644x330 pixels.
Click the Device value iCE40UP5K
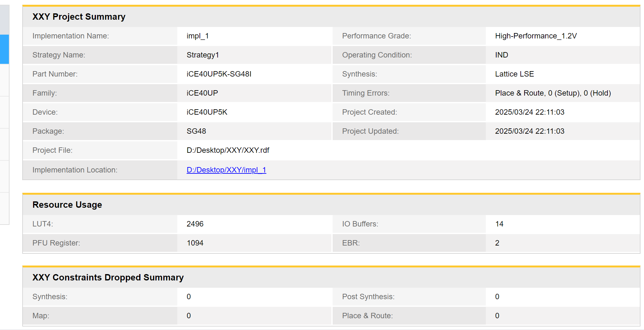point(207,112)
